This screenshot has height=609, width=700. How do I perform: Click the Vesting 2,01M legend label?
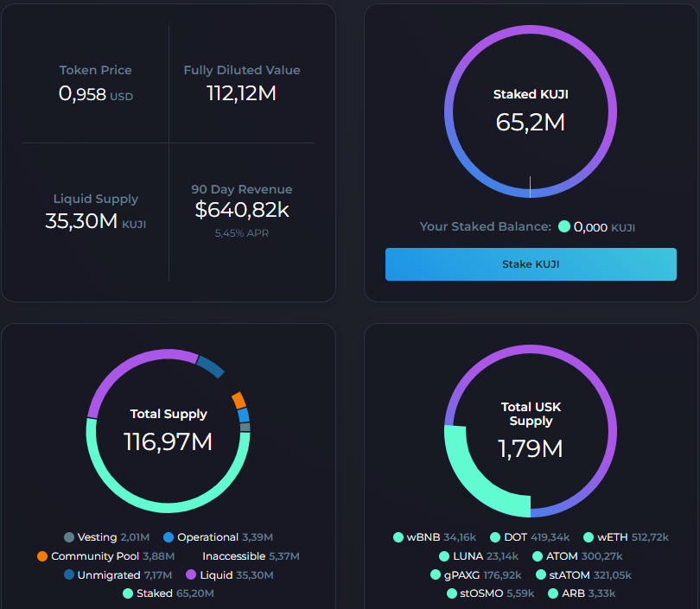pos(113,537)
